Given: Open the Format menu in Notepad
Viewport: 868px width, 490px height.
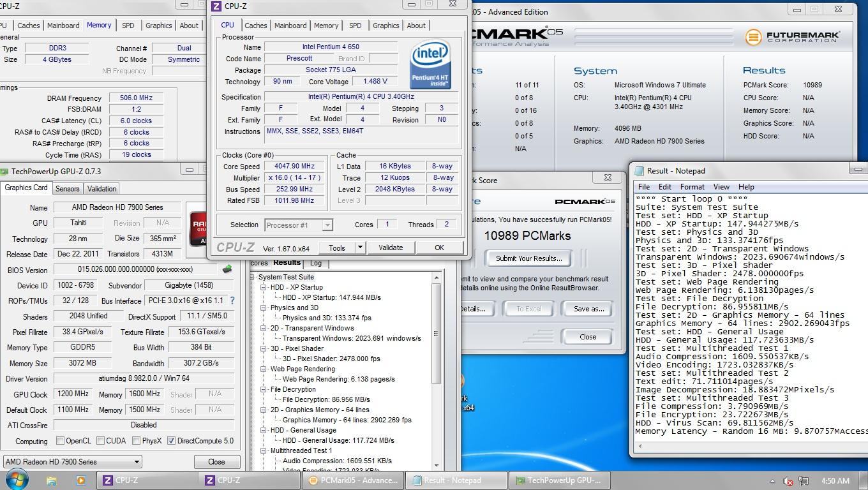Looking at the screenshot, I should coord(692,187).
